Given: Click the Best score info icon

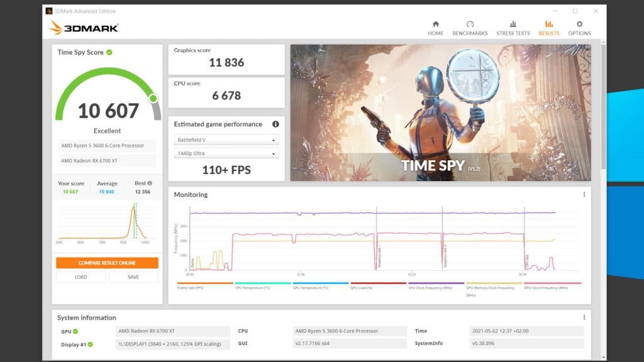Looking at the screenshot, I should pos(150,183).
